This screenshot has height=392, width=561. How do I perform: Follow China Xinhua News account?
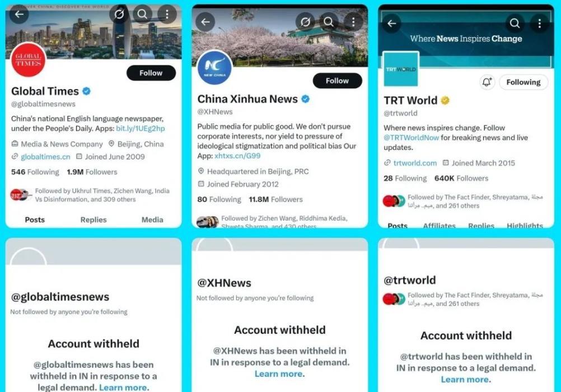tap(338, 81)
